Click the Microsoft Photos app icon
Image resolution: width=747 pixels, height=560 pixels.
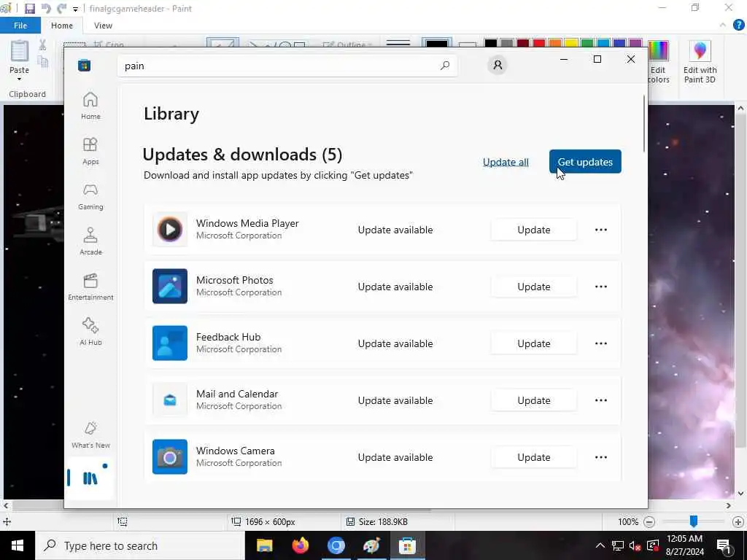pyautogui.click(x=170, y=286)
